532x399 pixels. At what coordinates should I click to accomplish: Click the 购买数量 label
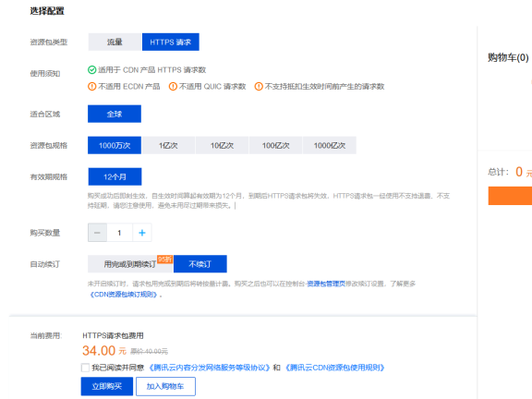click(45, 233)
